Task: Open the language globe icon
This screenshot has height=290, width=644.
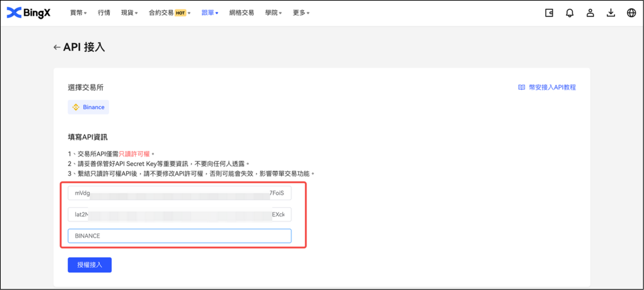Action: click(631, 13)
